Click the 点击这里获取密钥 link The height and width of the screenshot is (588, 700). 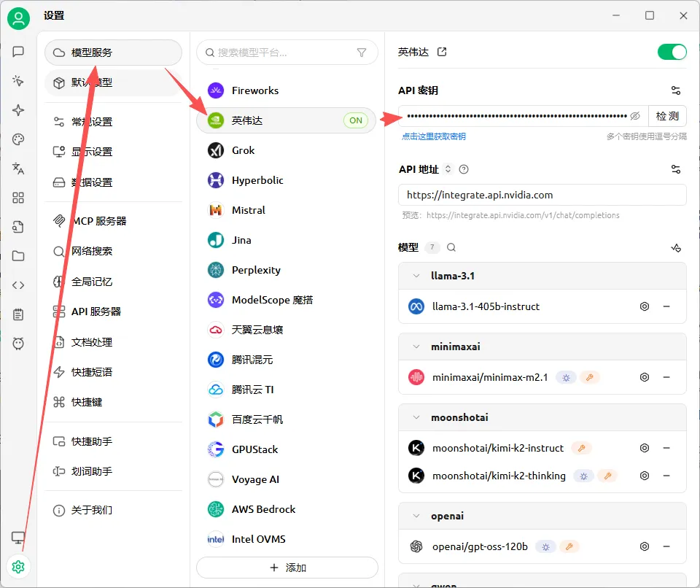[x=433, y=136]
